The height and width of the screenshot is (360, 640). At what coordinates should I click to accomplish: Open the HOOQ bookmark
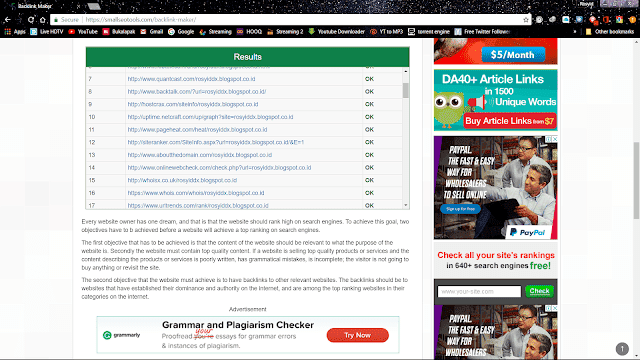(249, 31)
